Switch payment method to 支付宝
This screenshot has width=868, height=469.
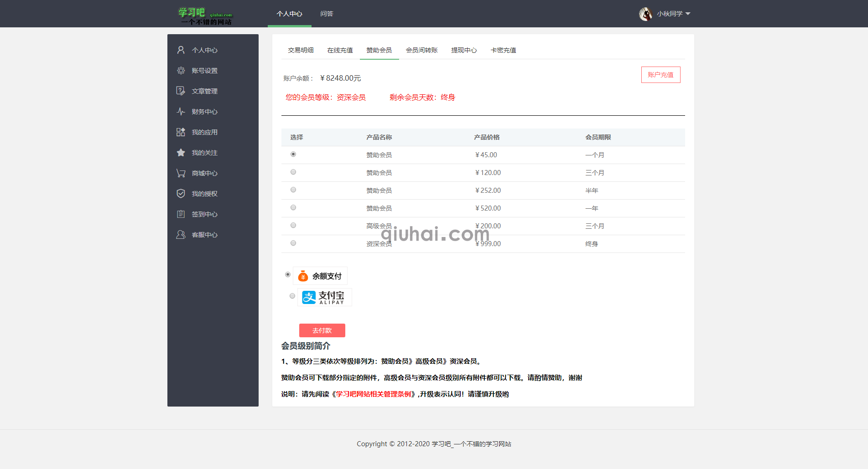coord(292,296)
